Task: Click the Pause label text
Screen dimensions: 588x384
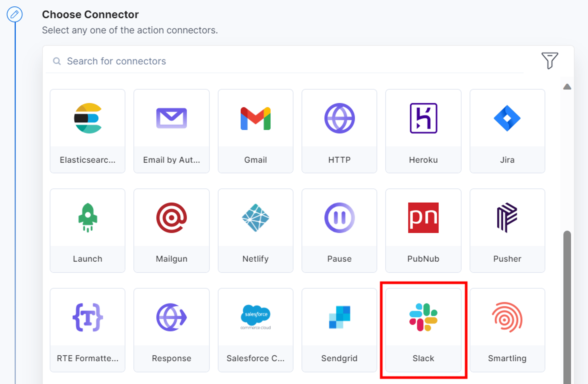Action: (x=339, y=258)
